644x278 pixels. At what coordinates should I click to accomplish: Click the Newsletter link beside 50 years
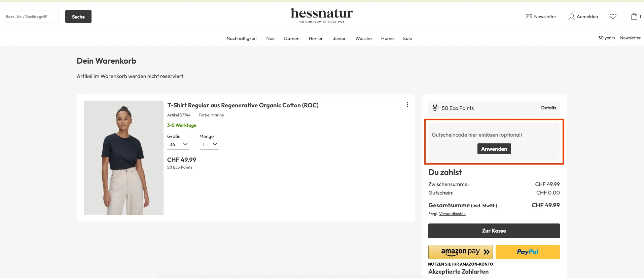pos(630,38)
